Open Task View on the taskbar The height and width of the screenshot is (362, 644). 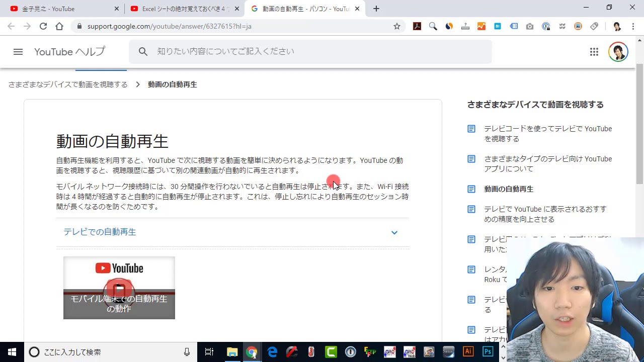point(209,352)
